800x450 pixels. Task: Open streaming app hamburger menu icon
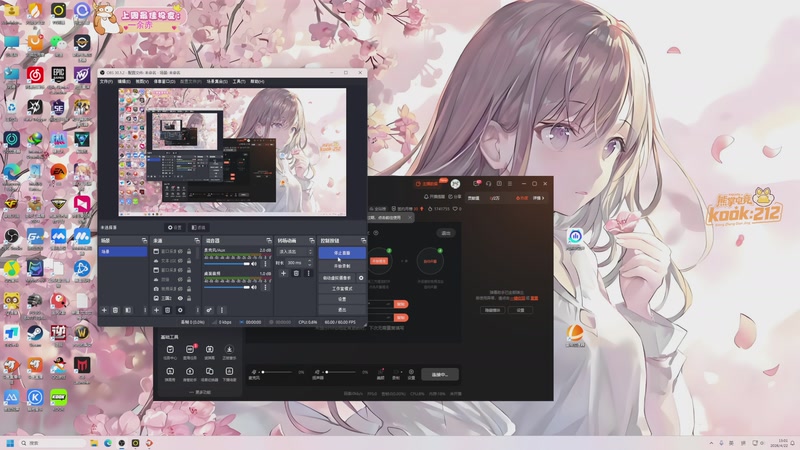click(x=510, y=183)
